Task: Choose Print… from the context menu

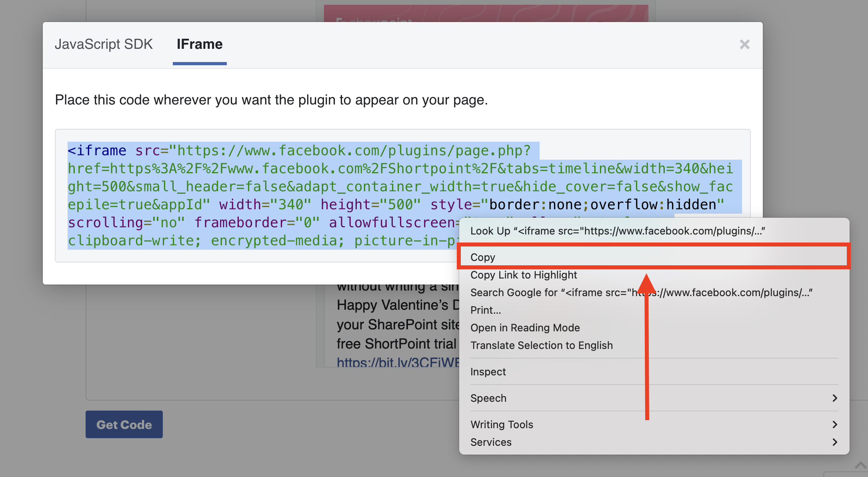Action: tap(486, 310)
